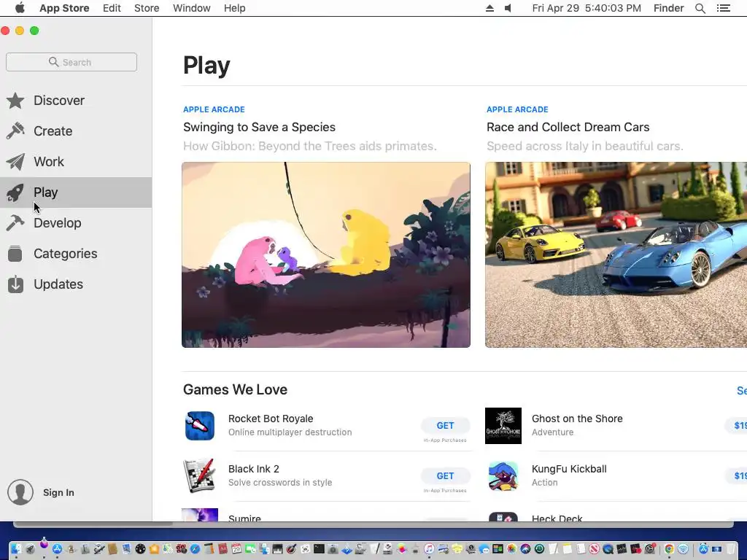Click the Heck Deck app title

point(557,518)
